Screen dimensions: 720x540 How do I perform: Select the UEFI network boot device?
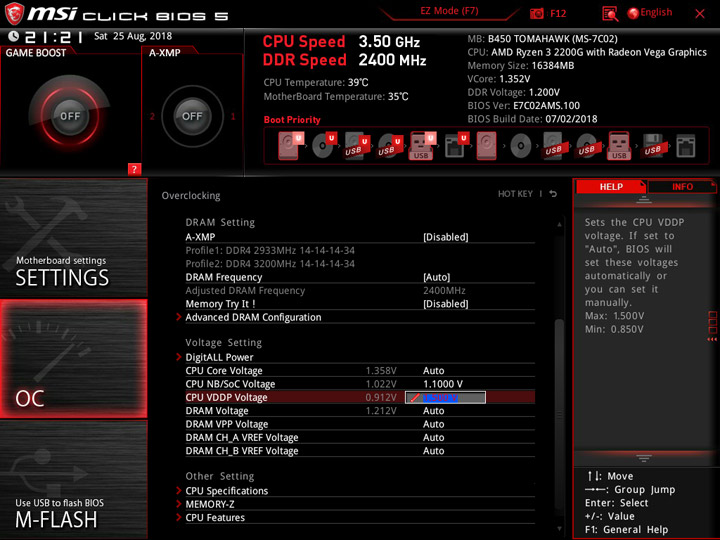click(x=456, y=146)
